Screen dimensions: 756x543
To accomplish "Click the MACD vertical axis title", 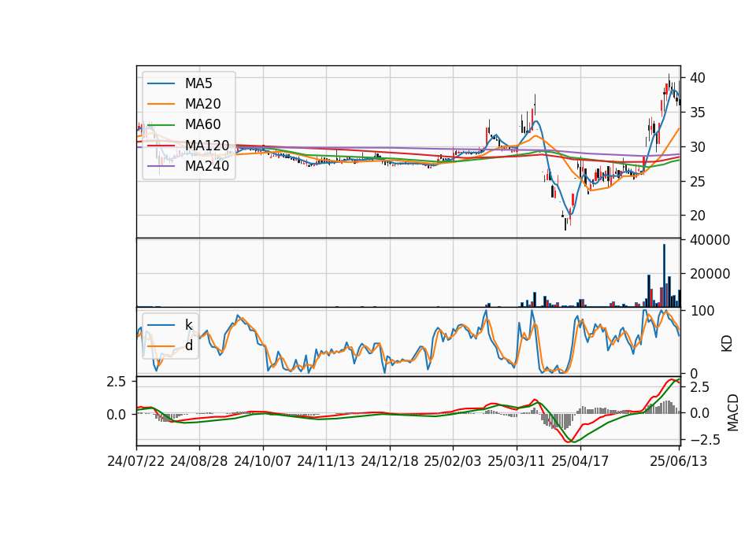I will (x=732, y=412).
